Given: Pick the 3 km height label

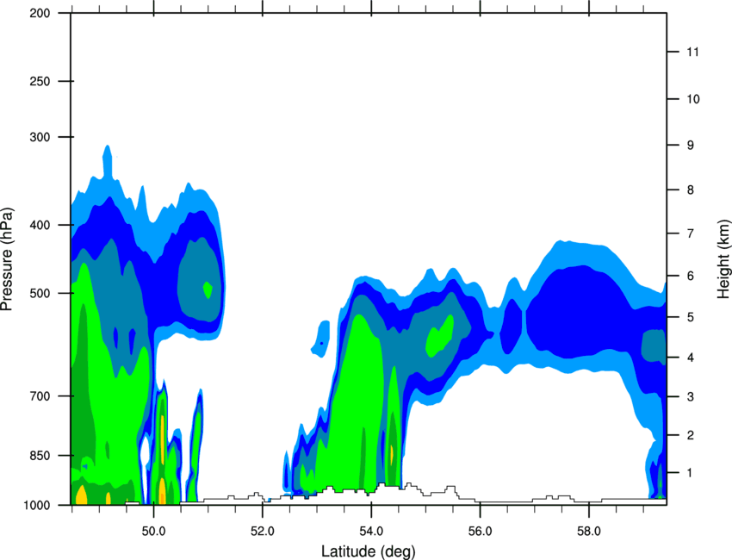Looking at the screenshot, I should (691, 397).
